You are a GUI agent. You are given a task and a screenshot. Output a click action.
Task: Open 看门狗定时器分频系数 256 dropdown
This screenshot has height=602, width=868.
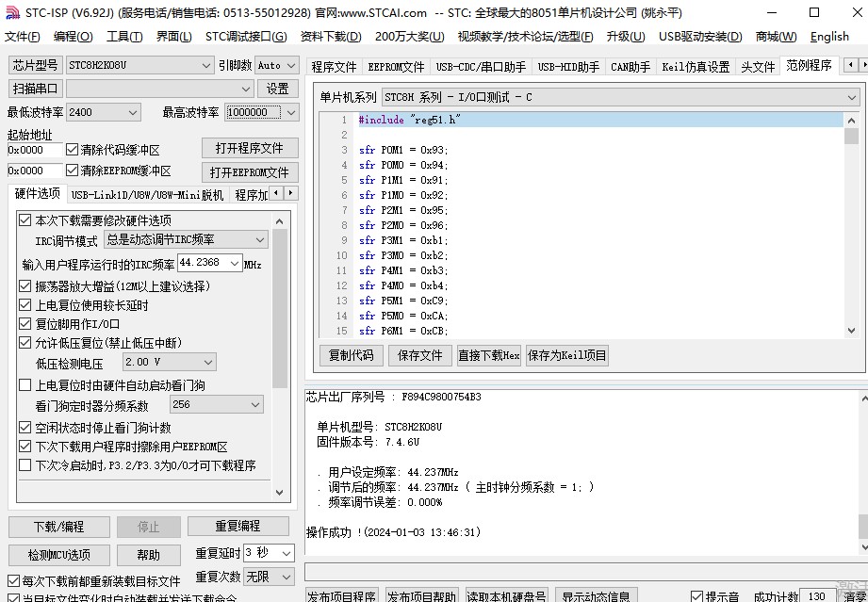click(x=217, y=404)
